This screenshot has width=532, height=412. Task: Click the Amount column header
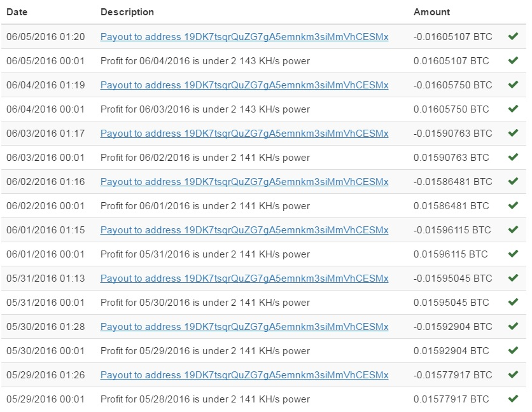point(431,12)
